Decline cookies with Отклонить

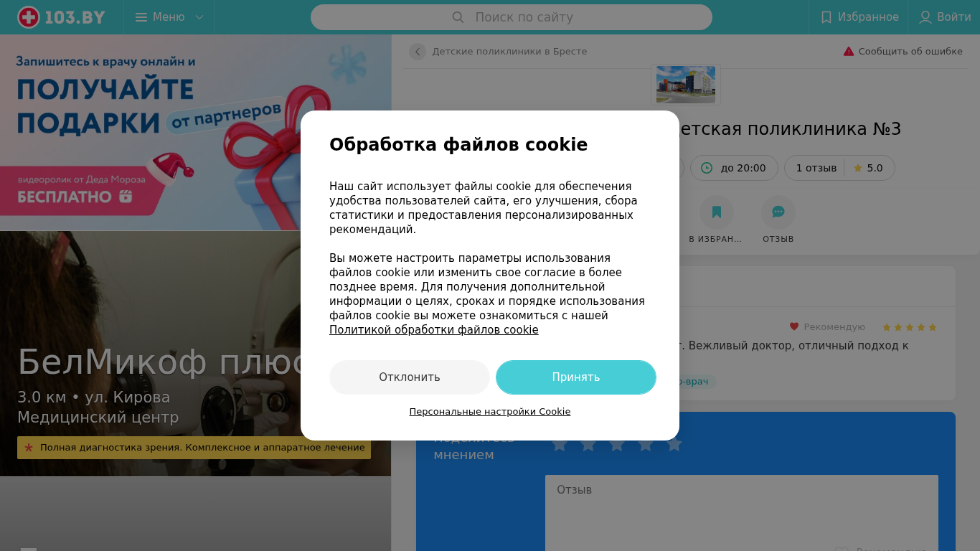(410, 377)
